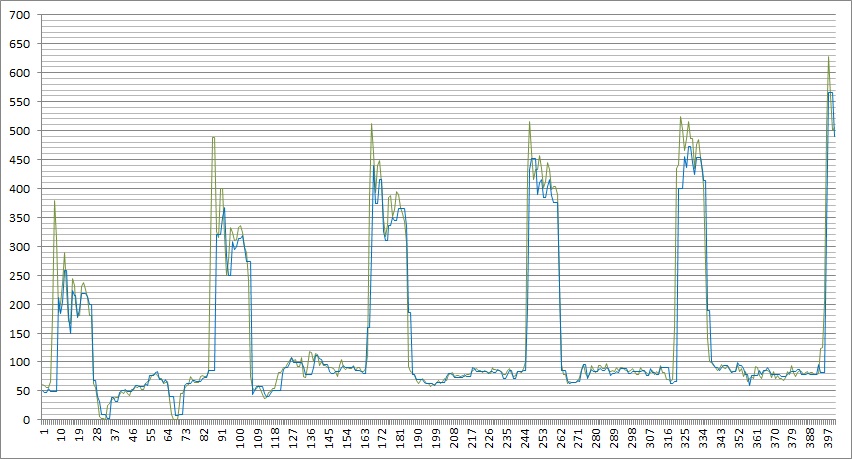Click x-axis label 46

tap(133, 435)
